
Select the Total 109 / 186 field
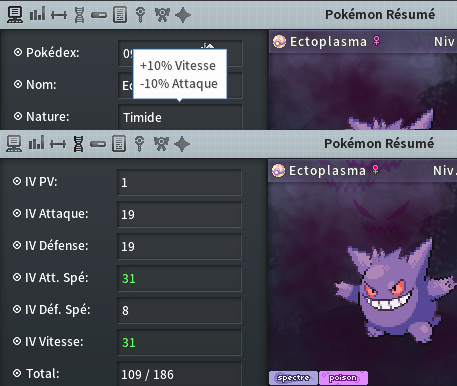point(179,374)
